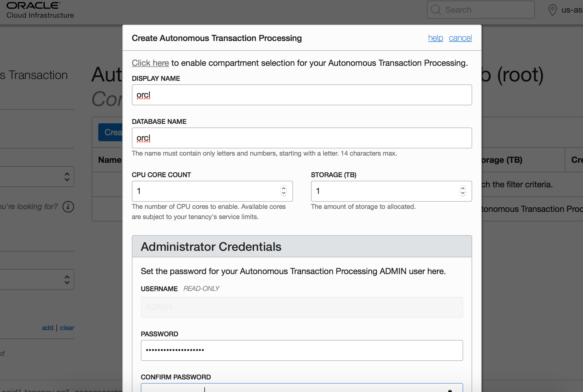
Task: Open the us-ashburn region selector
Action: pos(569,10)
